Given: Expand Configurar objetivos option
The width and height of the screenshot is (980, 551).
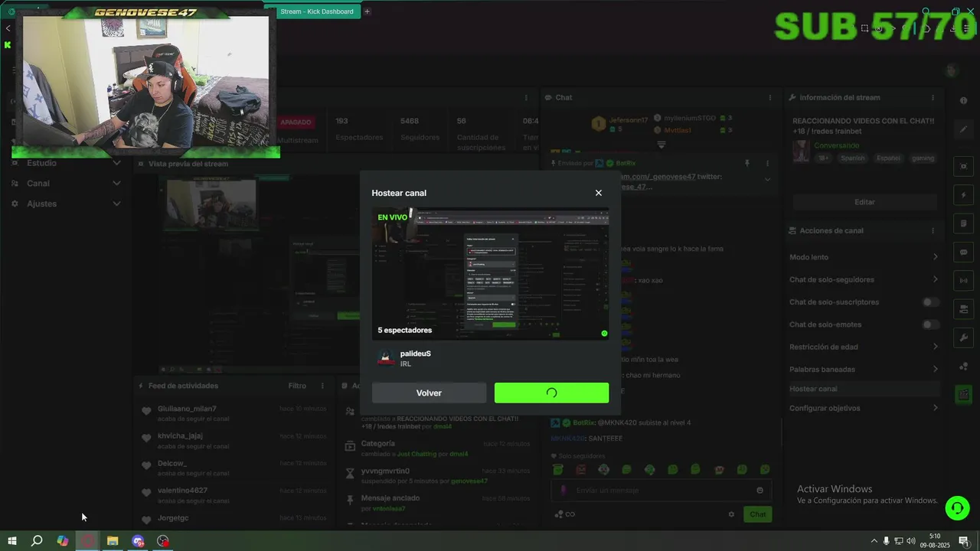Looking at the screenshot, I should [863, 408].
